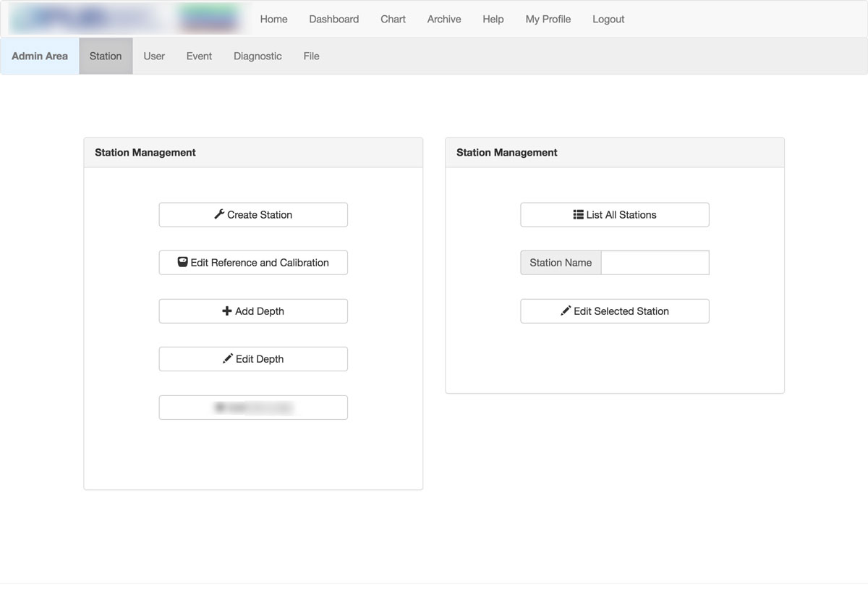Open the Edit Depth dialog
Screen dimensions: 868x590
(253, 358)
